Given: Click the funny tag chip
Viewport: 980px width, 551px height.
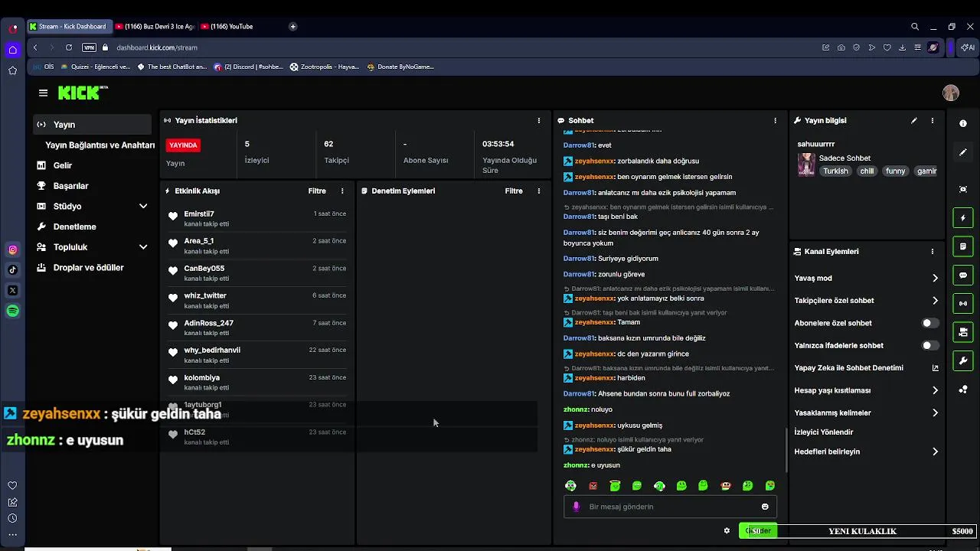Looking at the screenshot, I should pos(895,171).
